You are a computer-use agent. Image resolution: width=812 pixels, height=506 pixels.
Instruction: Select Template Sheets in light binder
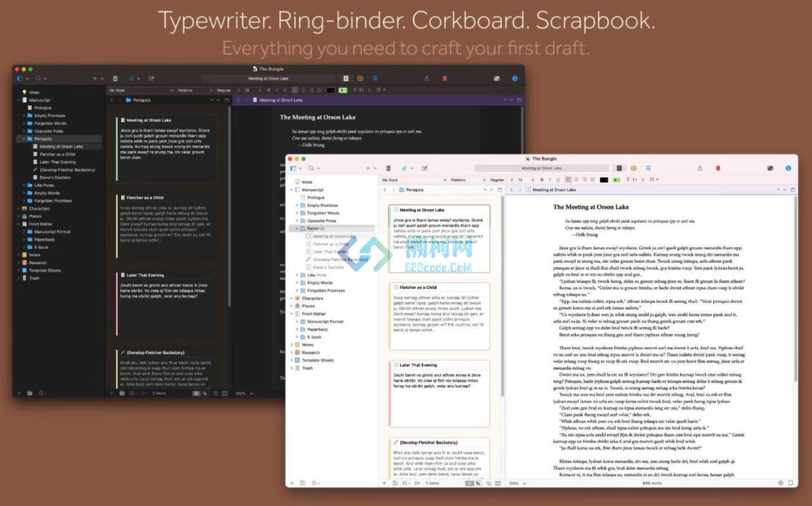[x=318, y=360]
